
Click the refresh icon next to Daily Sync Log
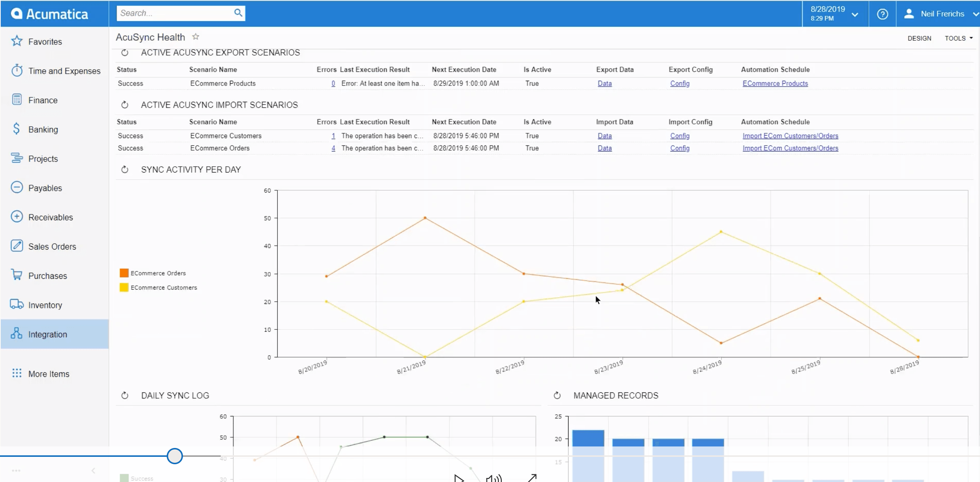(124, 395)
